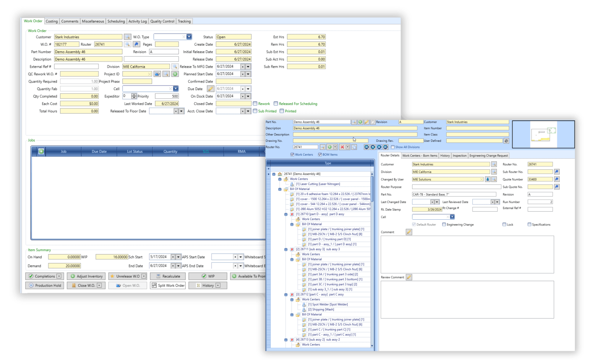
Task: Click the red X delete icon beside Router No.
Action: (342, 147)
